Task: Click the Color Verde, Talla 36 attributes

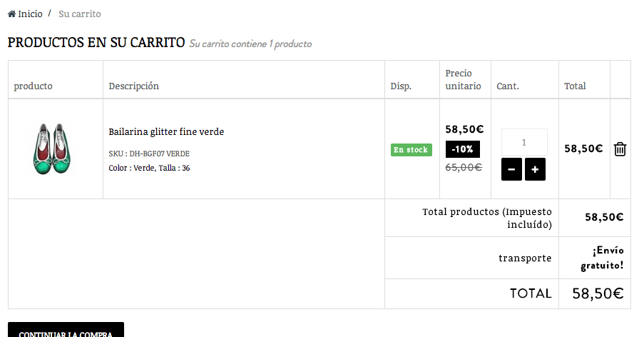Action: click(149, 168)
